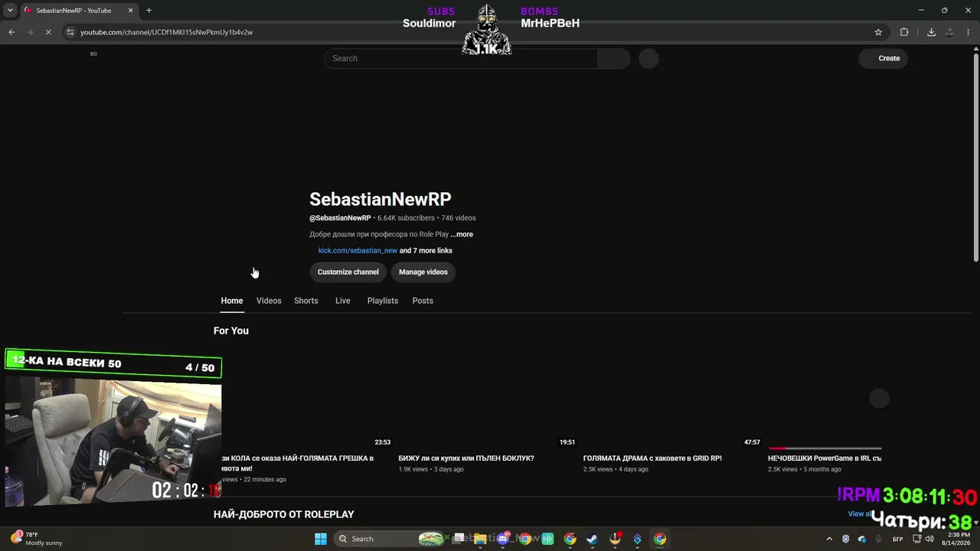This screenshot has height=551, width=980.
Task: Open the Live tab
Action: (x=343, y=301)
